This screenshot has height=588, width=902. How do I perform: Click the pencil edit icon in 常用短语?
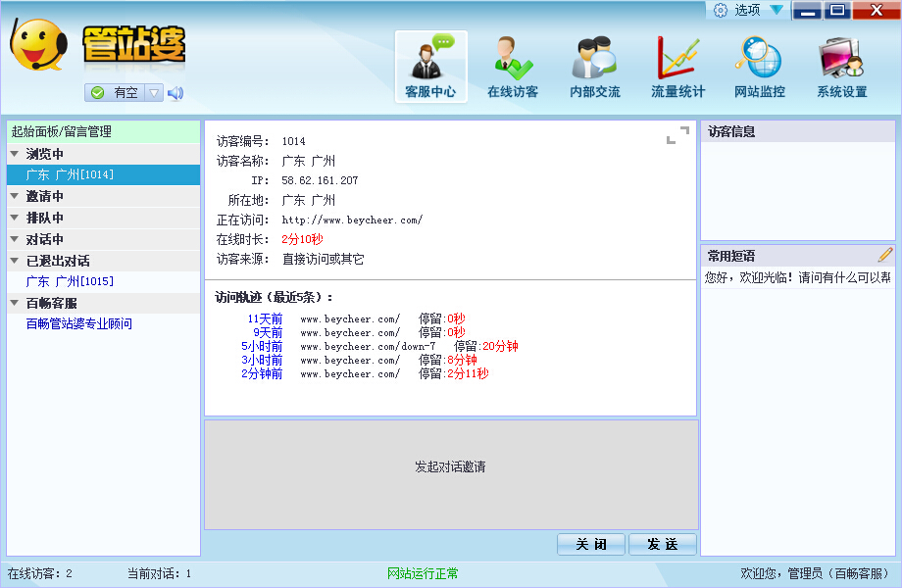[885, 255]
